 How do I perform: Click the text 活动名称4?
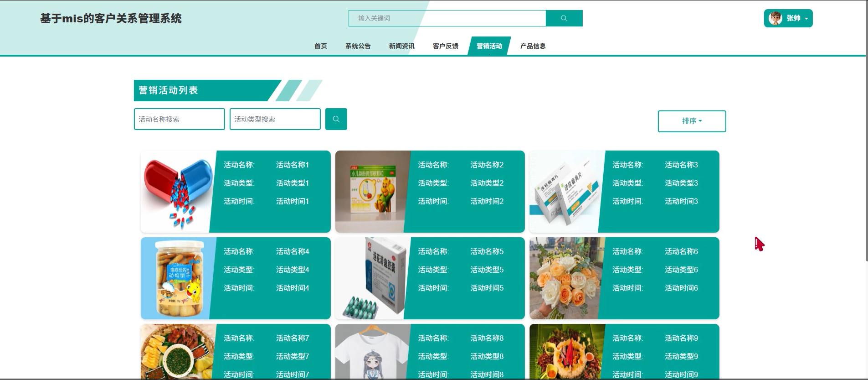pos(293,251)
